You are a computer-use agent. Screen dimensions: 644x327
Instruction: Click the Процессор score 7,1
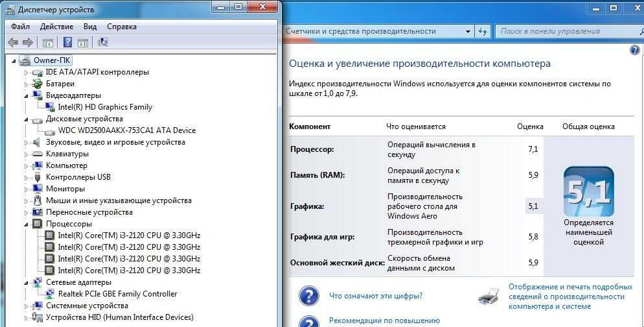point(533,149)
